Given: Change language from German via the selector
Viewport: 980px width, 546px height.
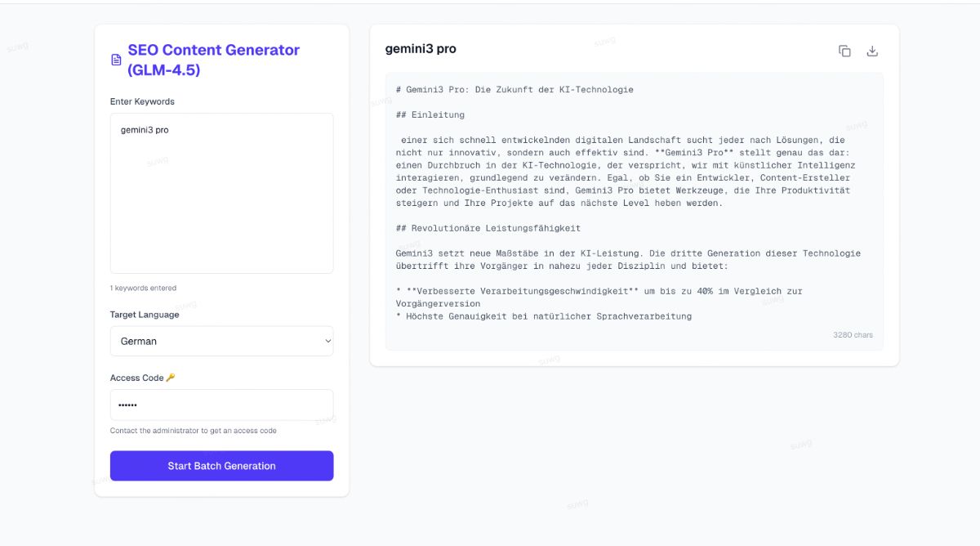Looking at the screenshot, I should tap(221, 341).
